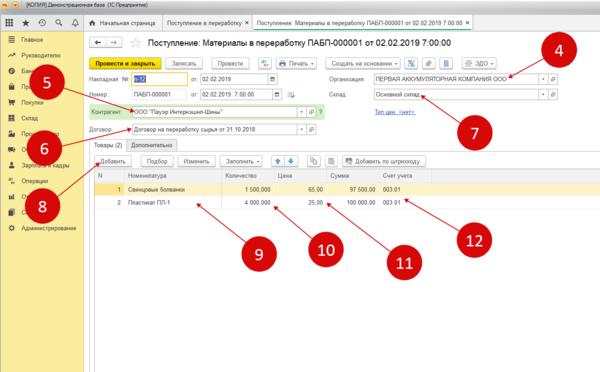This screenshot has height=372, width=600.
Task: Click the Тип цен link
Action: point(395,112)
